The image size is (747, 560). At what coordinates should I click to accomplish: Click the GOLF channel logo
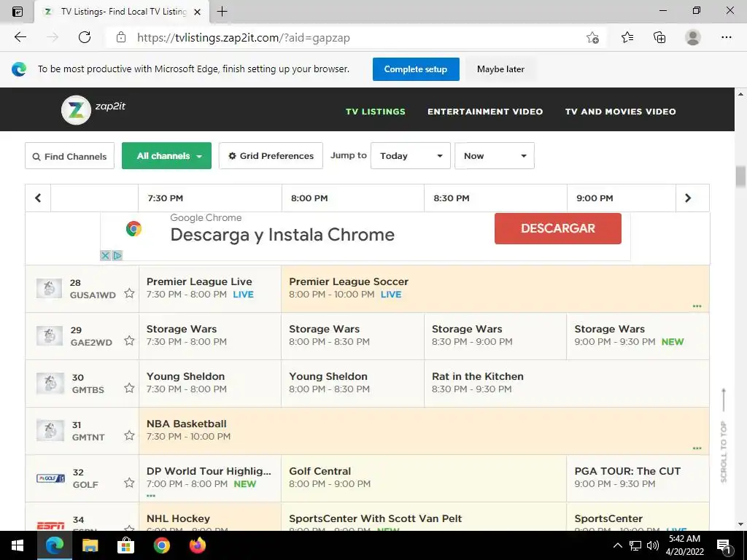pyautogui.click(x=50, y=478)
